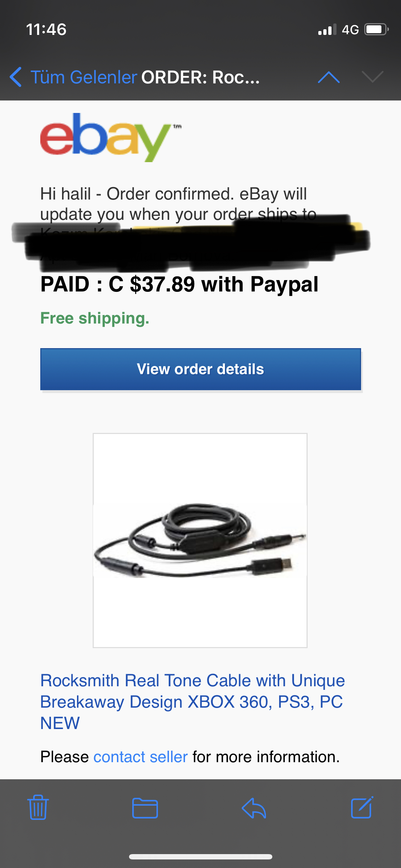Tap the back chevron to inbox
This screenshot has height=868, width=401.
pyautogui.click(x=16, y=77)
